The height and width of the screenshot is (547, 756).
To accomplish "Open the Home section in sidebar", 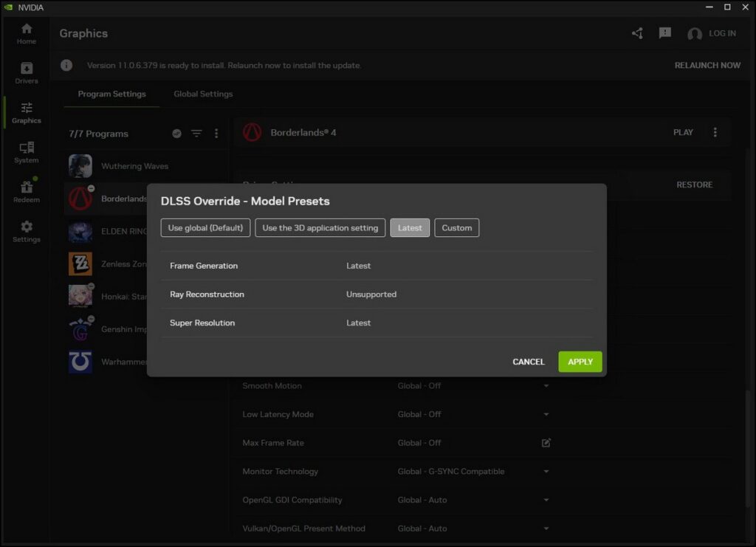I will point(27,33).
